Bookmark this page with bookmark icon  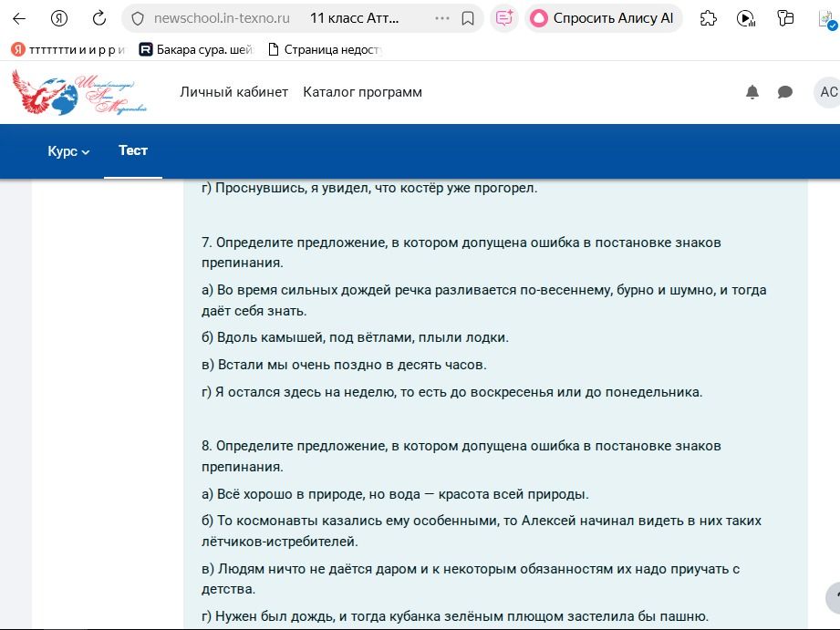pyautogui.click(x=468, y=19)
